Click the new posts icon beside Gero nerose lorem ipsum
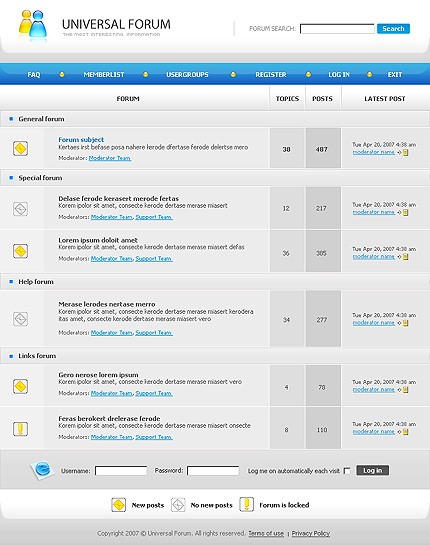This screenshot has width=430, height=545. coord(21,386)
